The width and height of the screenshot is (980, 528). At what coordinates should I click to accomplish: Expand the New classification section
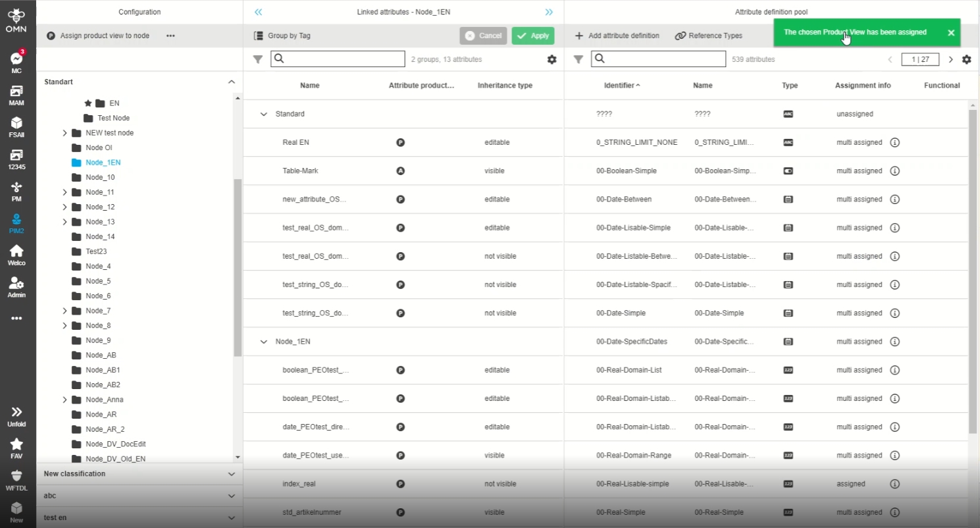coord(231,474)
